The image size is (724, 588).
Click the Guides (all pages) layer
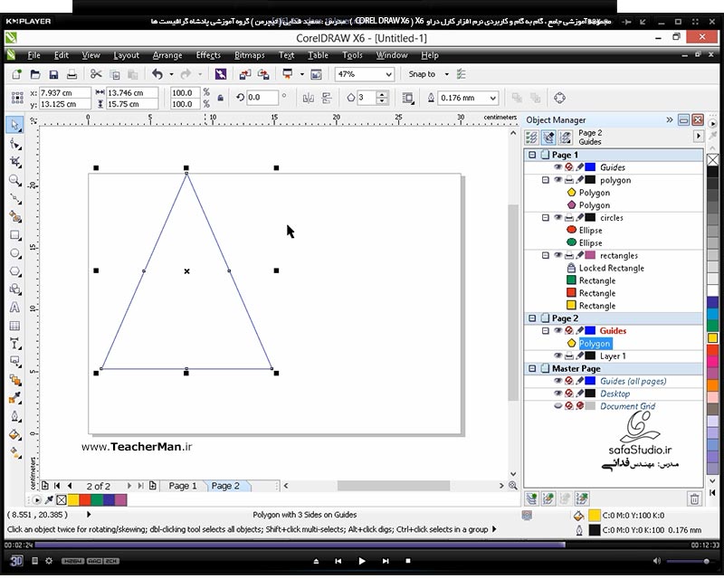click(633, 381)
